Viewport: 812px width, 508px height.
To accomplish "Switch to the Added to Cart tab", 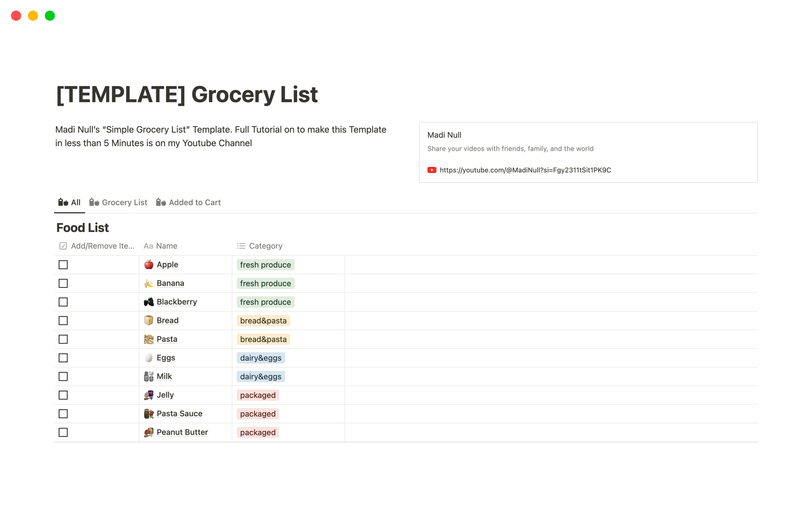I will (x=195, y=202).
